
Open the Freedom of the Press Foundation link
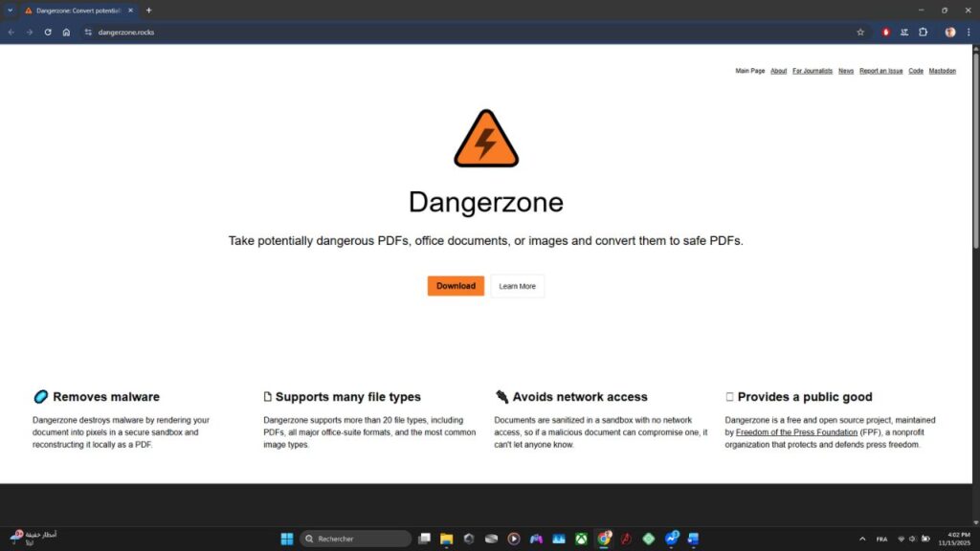pos(797,431)
